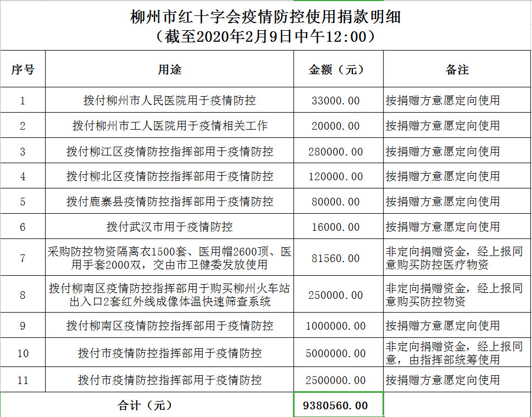The image size is (532, 417).
Task: Select the remark ending '意购买防控物资' in row 8
Action: tap(457, 294)
